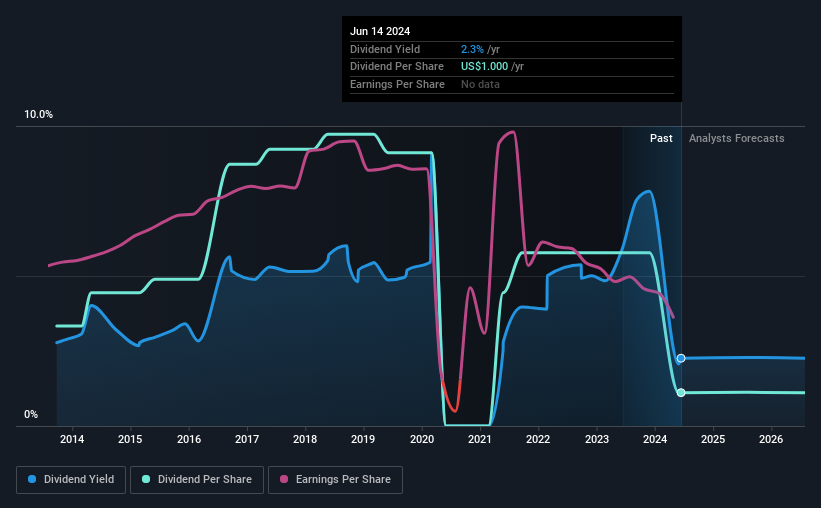Click the 'Analysts Forecasts' label
Viewport: 821px width, 508px height.
pyautogui.click(x=736, y=138)
